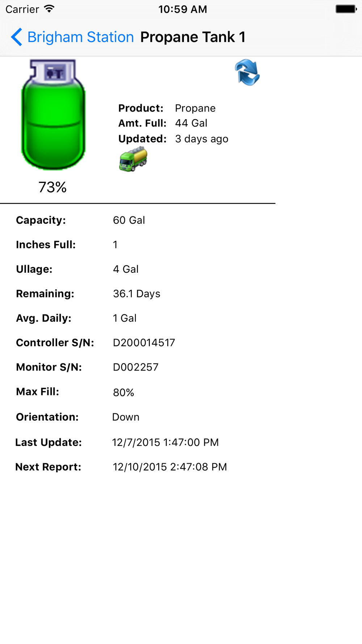Screen dimensions: 362x644
Task: Tap the Updated value 3 days ago
Action: [202, 139]
